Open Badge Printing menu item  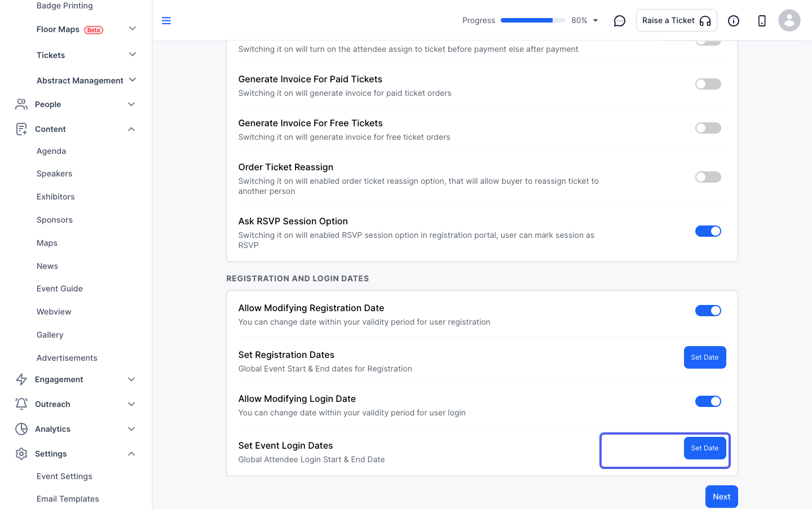65,6
